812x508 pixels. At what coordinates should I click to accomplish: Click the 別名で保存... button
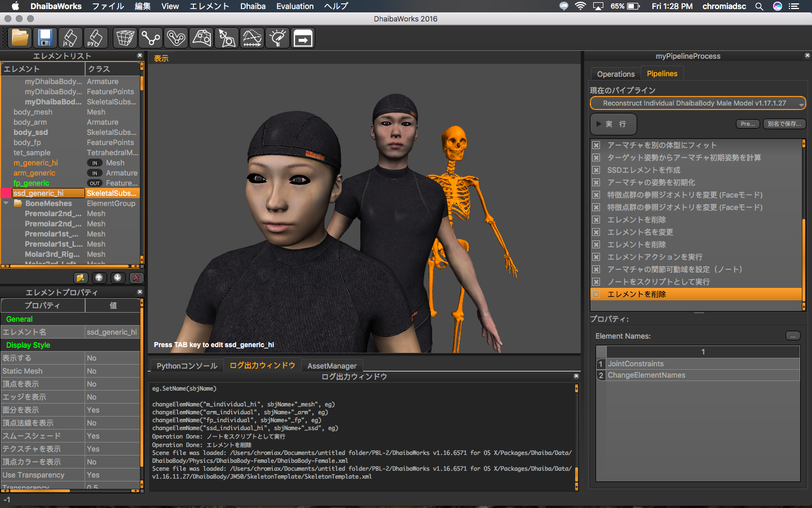point(784,124)
